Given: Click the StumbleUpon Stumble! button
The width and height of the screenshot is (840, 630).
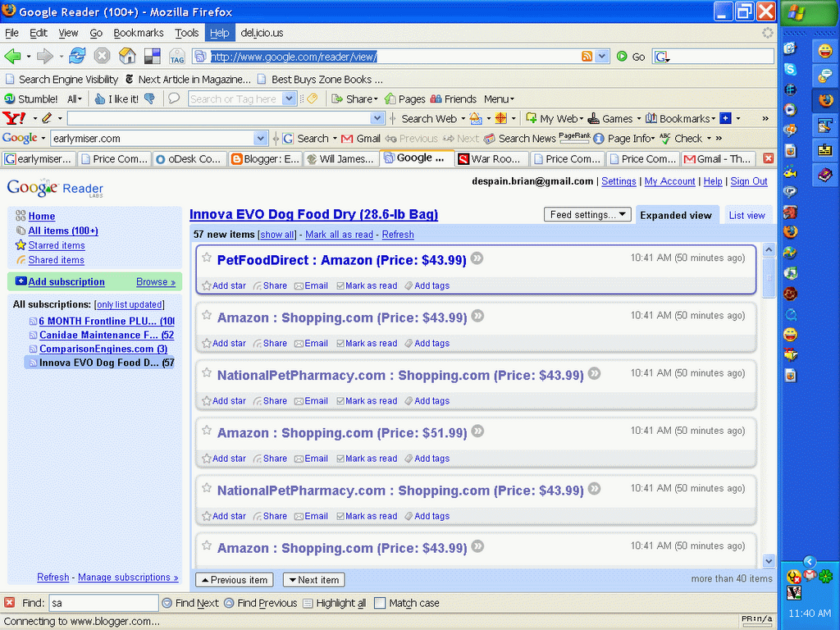Looking at the screenshot, I should click(30, 98).
